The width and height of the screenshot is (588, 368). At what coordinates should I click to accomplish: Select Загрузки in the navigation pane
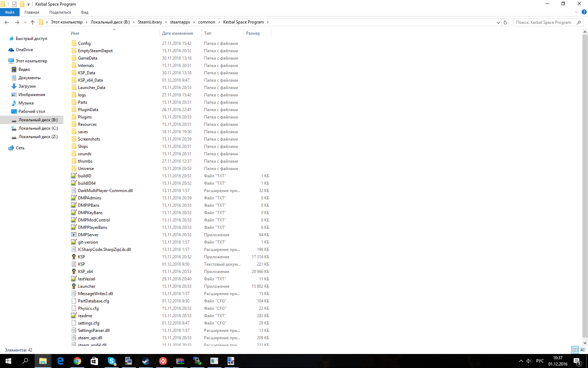pos(27,86)
